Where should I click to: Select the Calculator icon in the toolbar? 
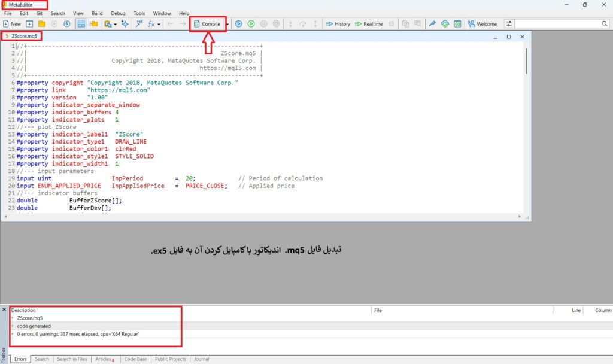pos(82,24)
